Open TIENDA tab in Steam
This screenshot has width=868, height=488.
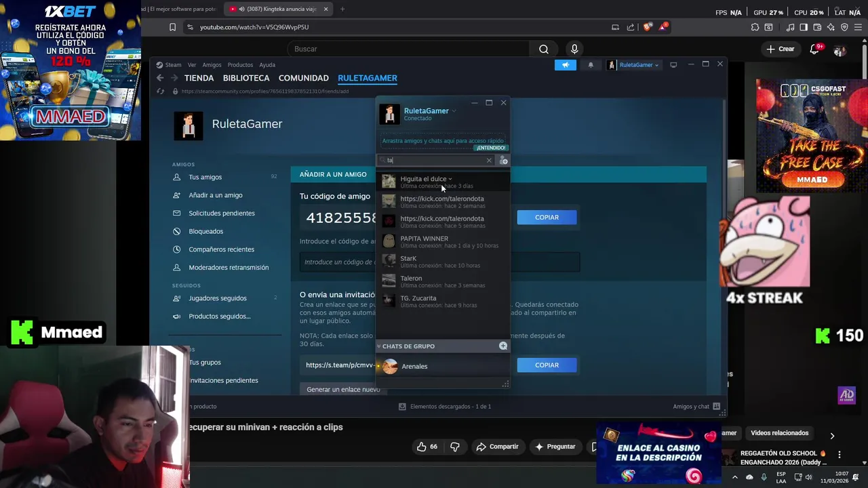[199, 78]
